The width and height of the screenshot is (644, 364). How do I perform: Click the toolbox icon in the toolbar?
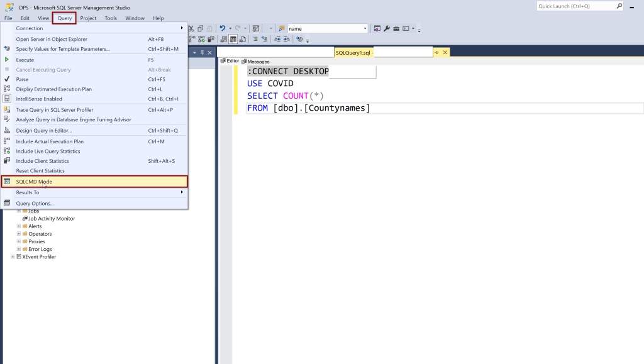point(396,28)
